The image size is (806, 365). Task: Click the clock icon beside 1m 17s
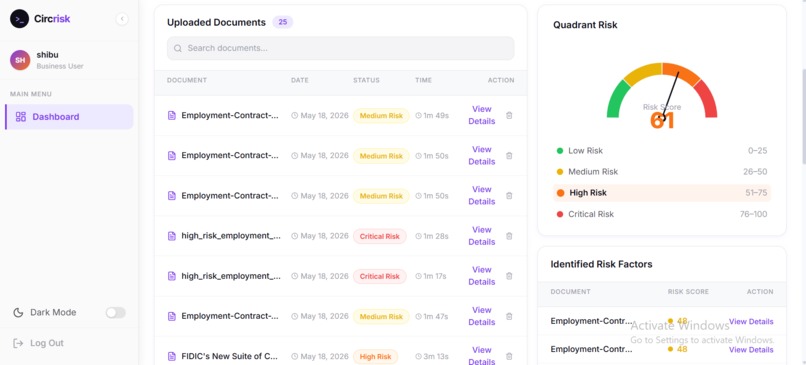click(418, 277)
